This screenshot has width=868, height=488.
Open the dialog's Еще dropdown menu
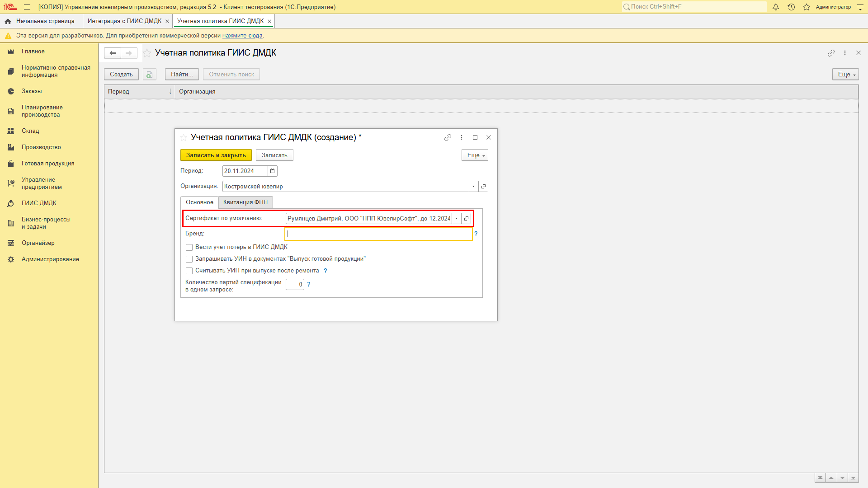[x=475, y=155]
